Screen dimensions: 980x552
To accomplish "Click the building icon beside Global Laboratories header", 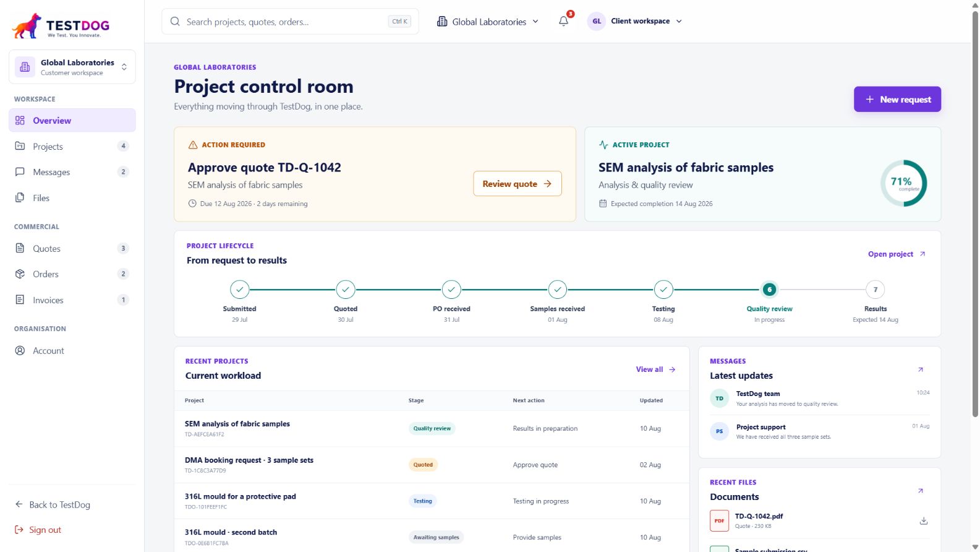I will coord(442,22).
